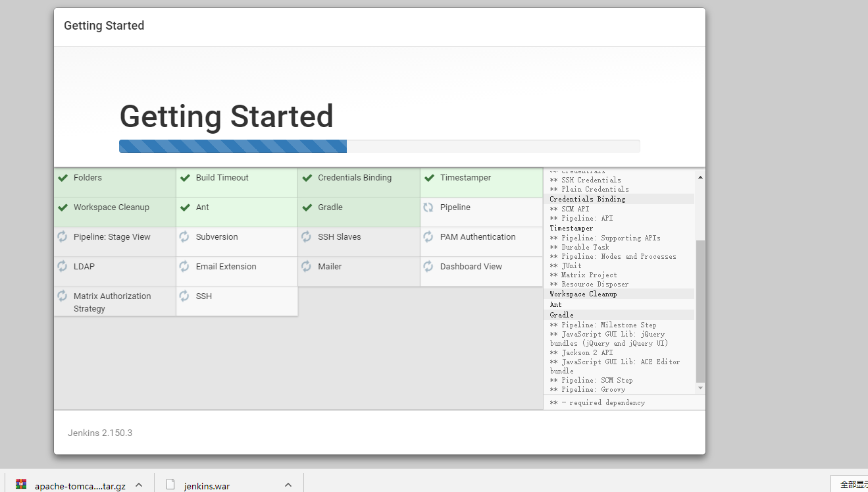Select the Email Extension label
Screen dimensions: 868x492
[x=226, y=267]
